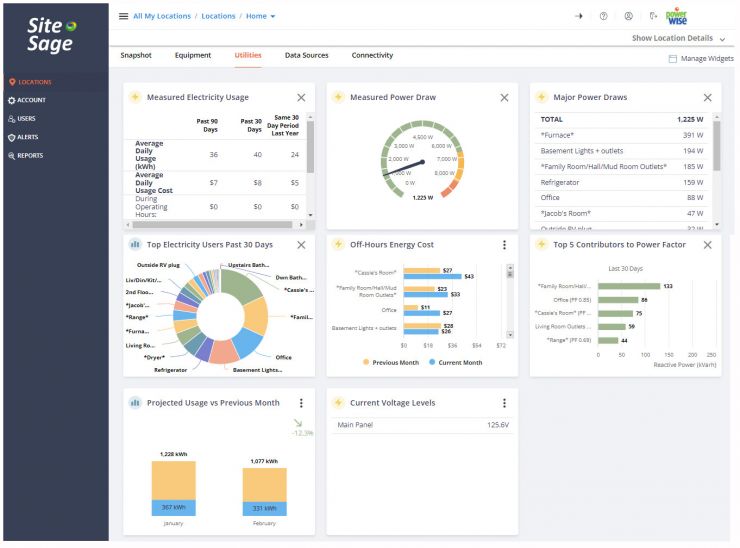Click the *Furnace* row showing 391 W
The image size is (740, 548).
pos(622,135)
